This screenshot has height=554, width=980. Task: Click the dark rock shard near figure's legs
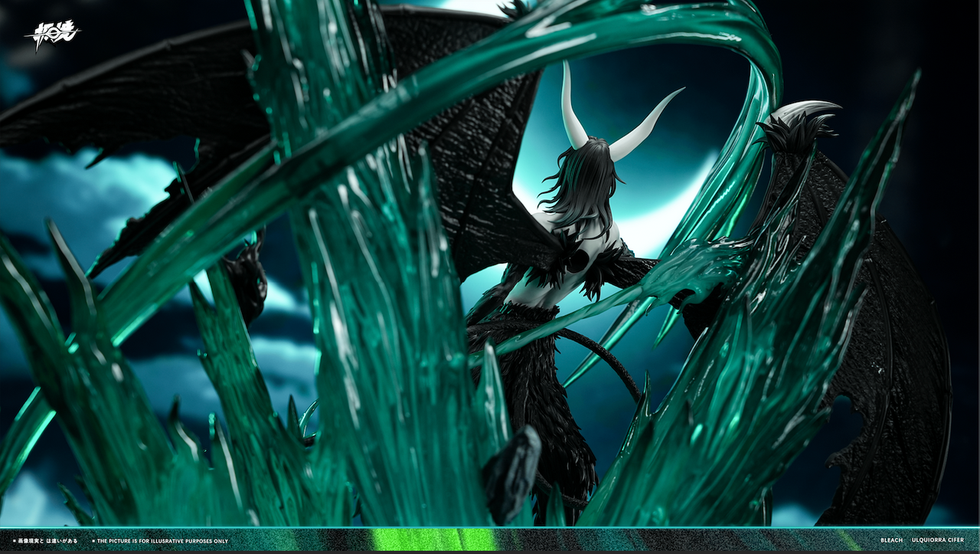511,475
